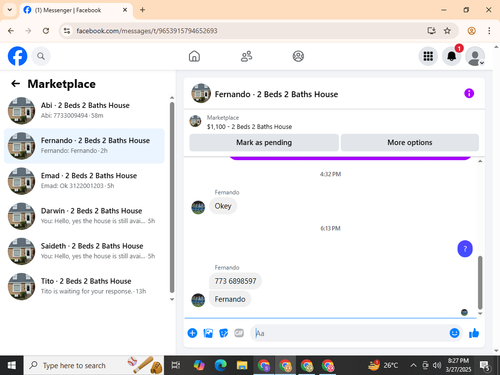Screen dimensions: 500x375
Task: Select Fernando's conversation in list
Action: point(85,146)
